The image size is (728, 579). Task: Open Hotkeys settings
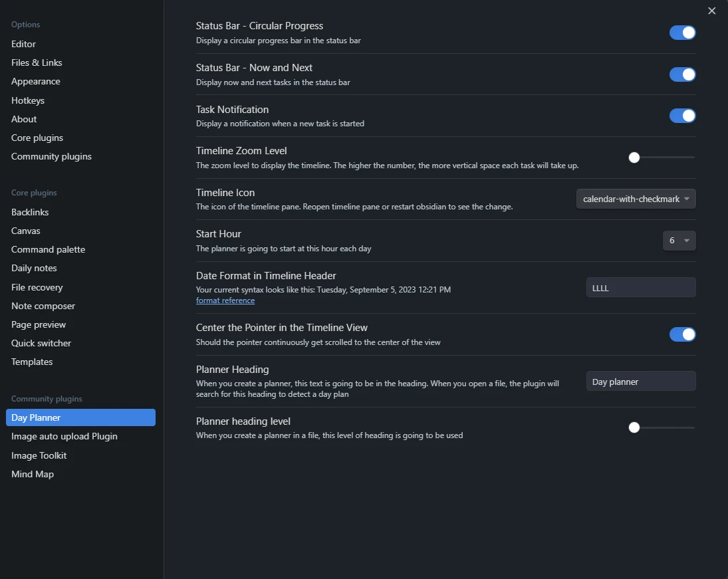(28, 100)
